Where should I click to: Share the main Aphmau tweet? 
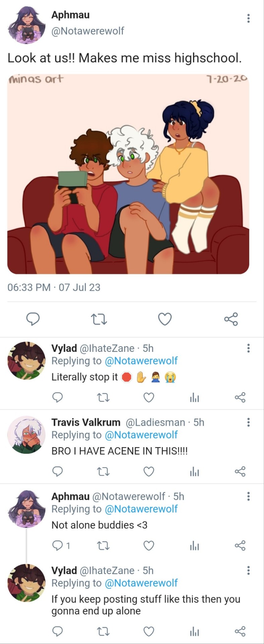tap(231, 319)
